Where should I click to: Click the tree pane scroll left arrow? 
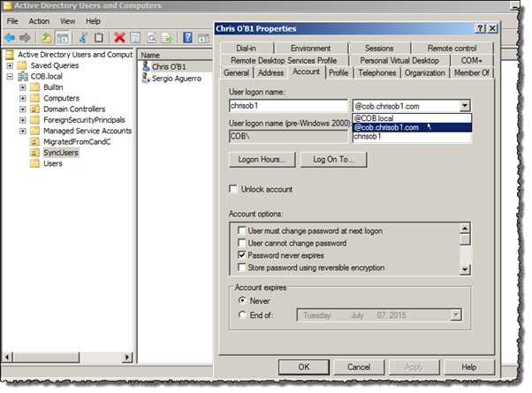[x=8, y=357]
